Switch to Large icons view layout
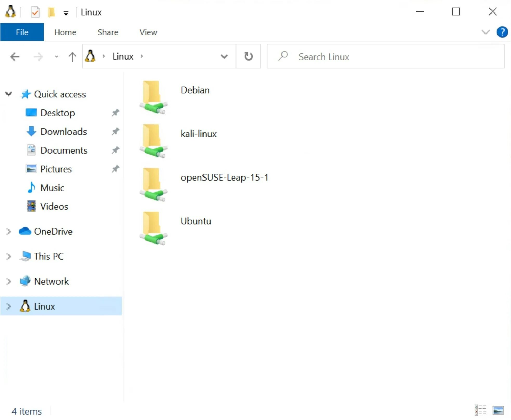This screenshot has width=511, height=420. [498, 410]
